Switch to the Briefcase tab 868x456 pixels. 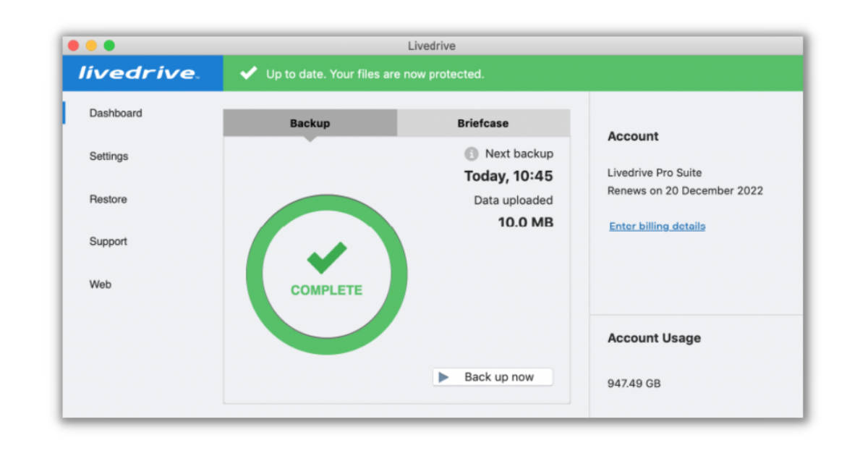pyautogui.click(x=482, y=123)
